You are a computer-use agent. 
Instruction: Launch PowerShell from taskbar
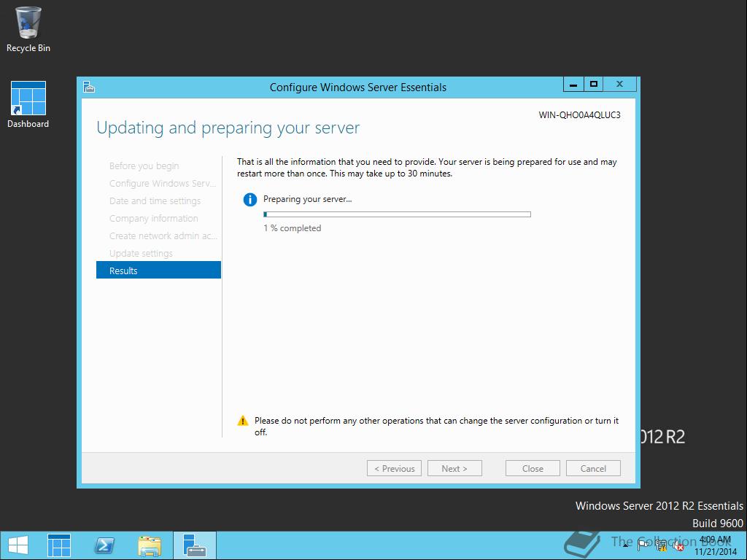104,545
